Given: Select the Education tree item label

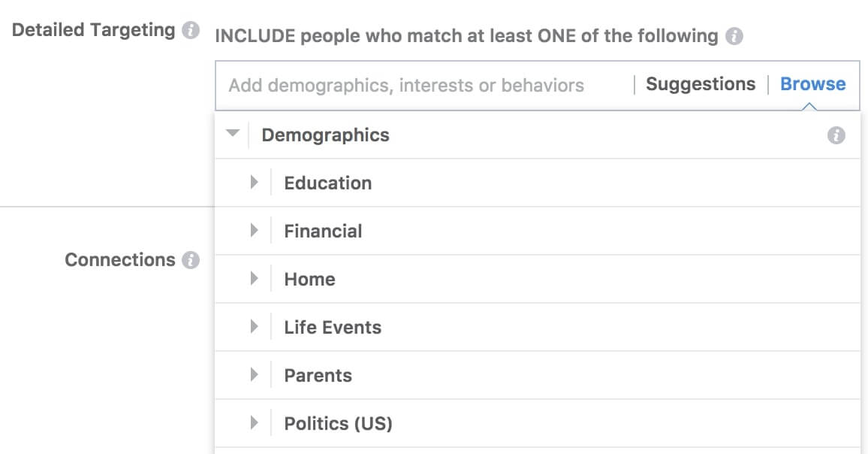Looking at the screenshot, I should (x=327, y=183).
